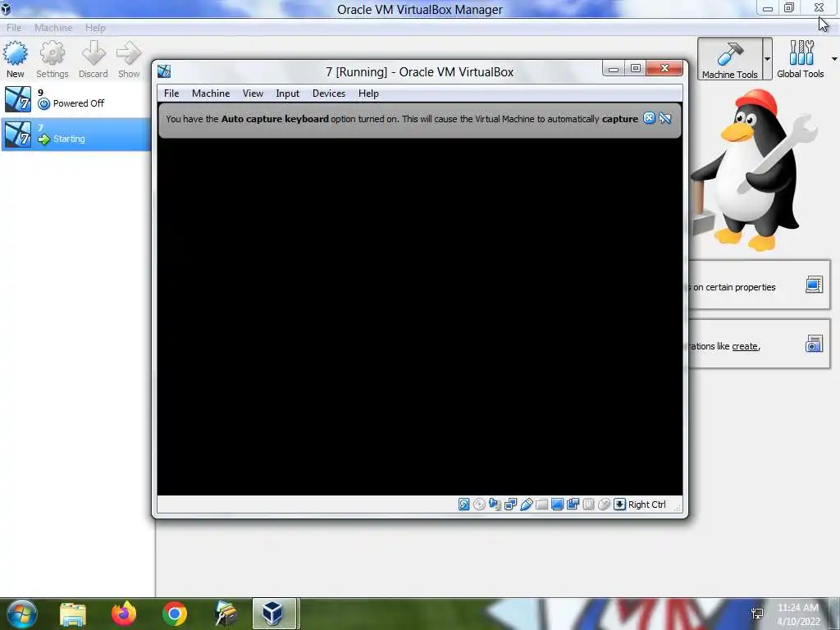This screenshot has width=840, height=630.
Task: Select the starting VM named 7
Action: pos(75,134)
